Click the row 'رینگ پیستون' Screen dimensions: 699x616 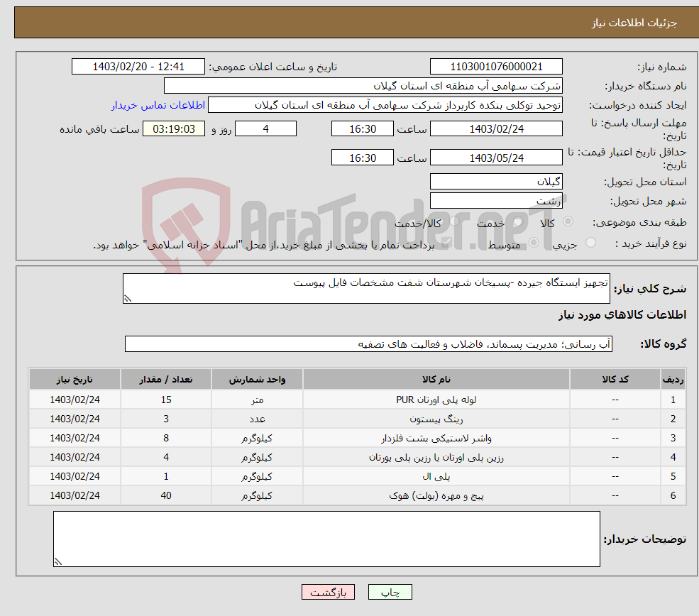pyautogui.click(x=357, y=419)
